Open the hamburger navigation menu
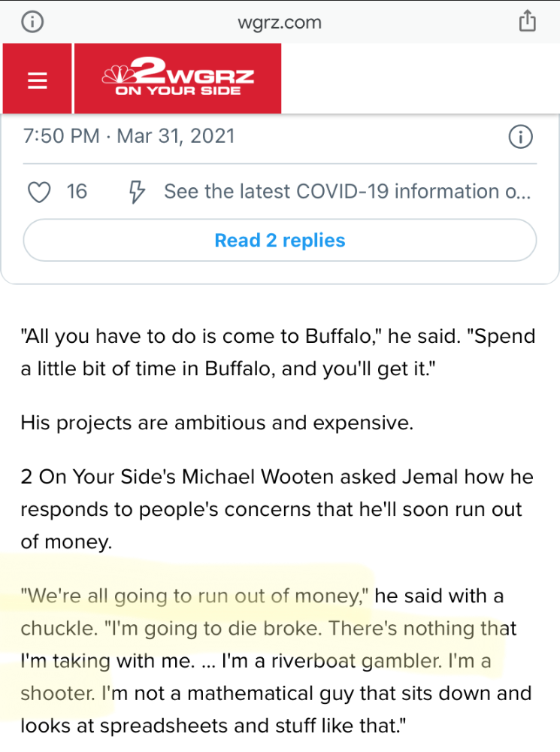 coord(37,79)
